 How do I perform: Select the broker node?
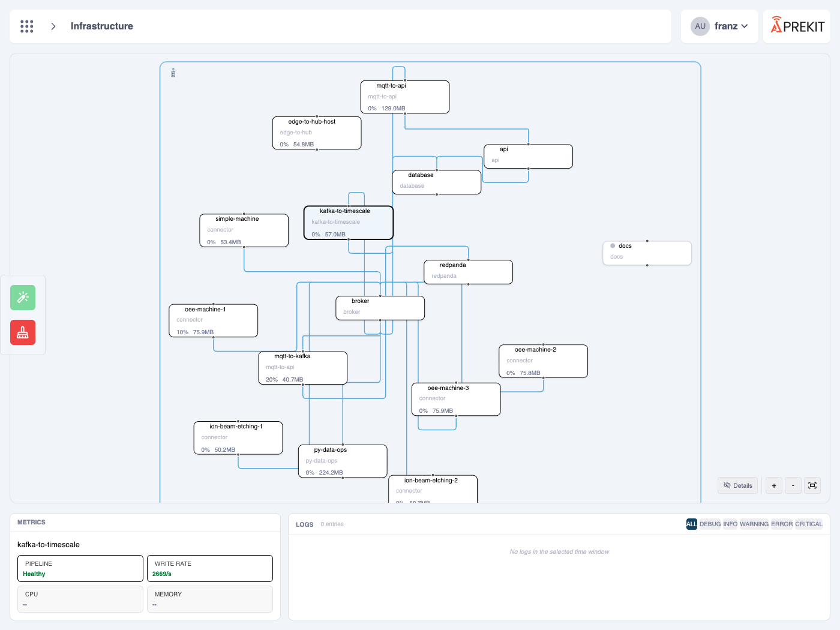click(x=380, y=308)
